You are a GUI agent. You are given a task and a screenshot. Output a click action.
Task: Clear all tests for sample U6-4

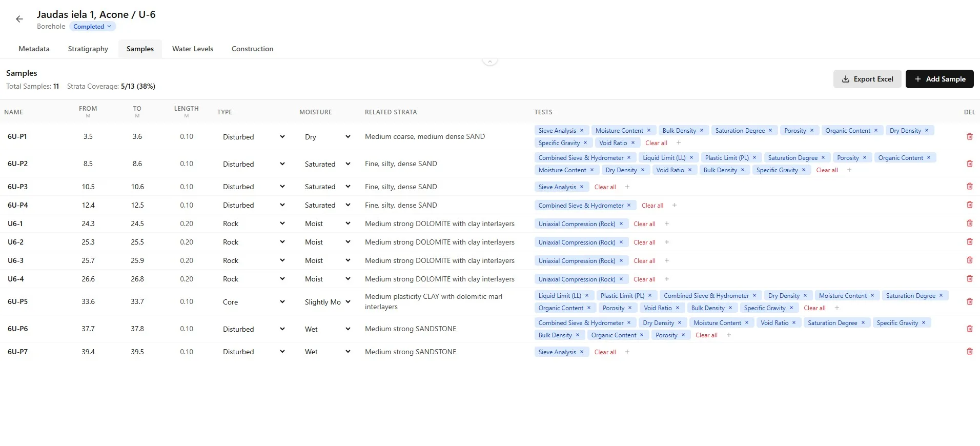tap(644, 279)
